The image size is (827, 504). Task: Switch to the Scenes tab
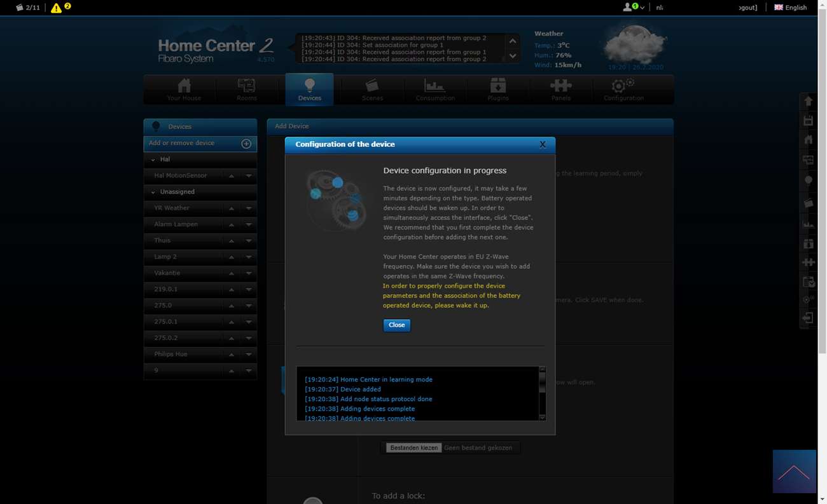click(372, 90)
